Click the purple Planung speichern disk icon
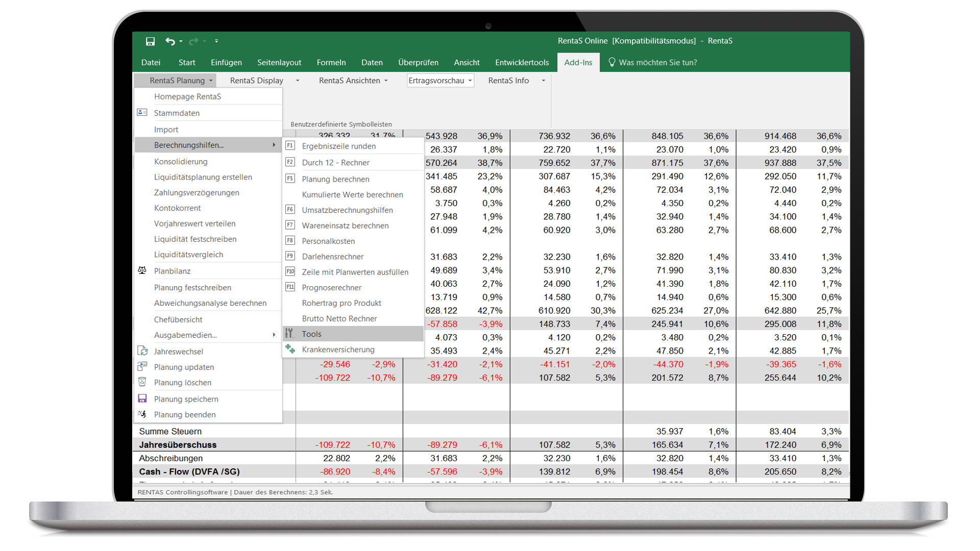Image resolution: width=980 pixels, height=551 pixels. tap(142, 398)
